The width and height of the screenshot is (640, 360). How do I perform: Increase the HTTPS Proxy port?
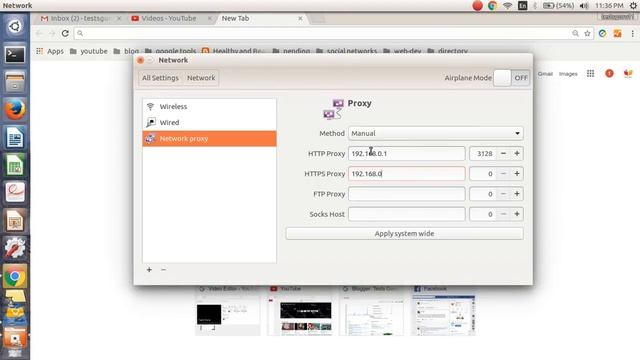point(517,173)
